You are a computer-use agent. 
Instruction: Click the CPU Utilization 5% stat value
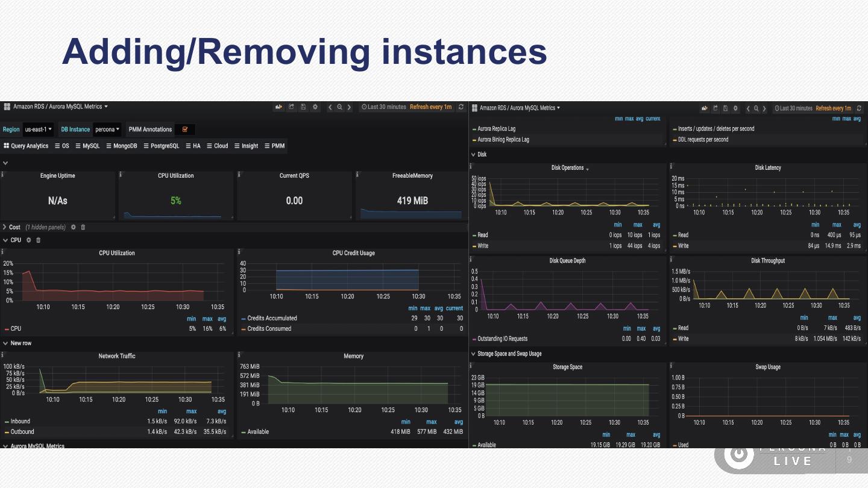[176, 201]
